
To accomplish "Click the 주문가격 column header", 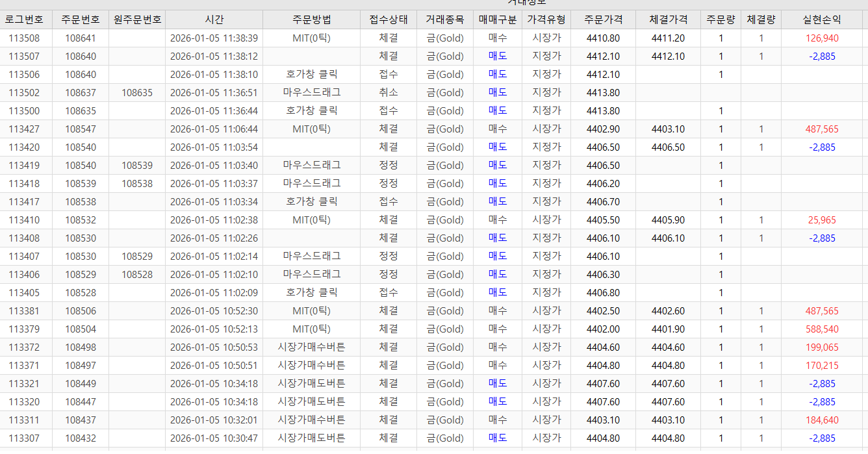I will click(603, 19).
